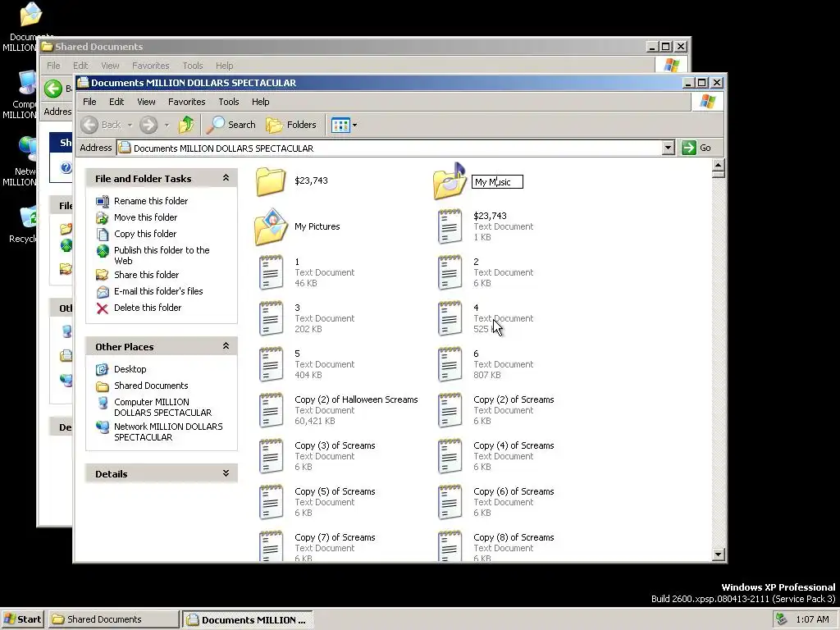This screenshot has height=630, width=840.
Task: Select text document 5 icon
Action: [271, 364]
